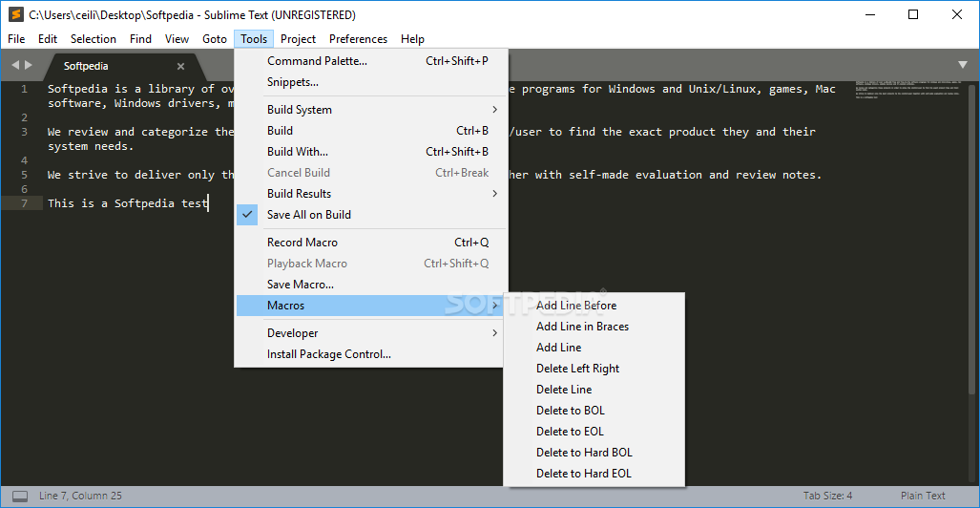Click Tab Size: 4 in status bar
Image resolution: width=980 pixels, height=508 pixels.
pos(827,497)
